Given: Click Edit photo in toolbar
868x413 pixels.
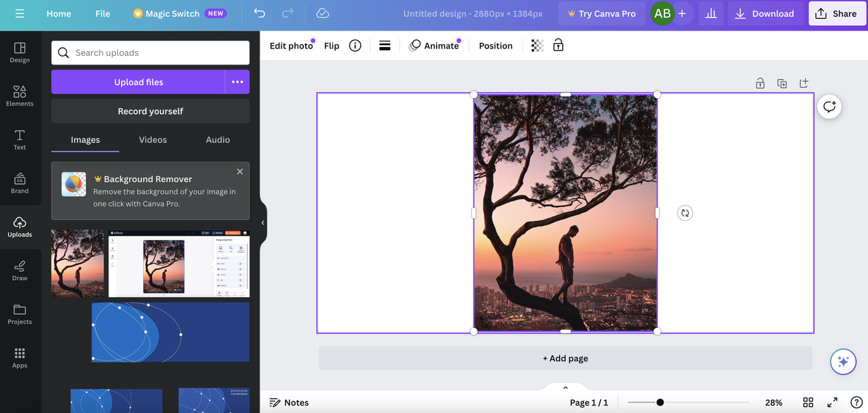Looking at the screenshot, I should point(291,46).
